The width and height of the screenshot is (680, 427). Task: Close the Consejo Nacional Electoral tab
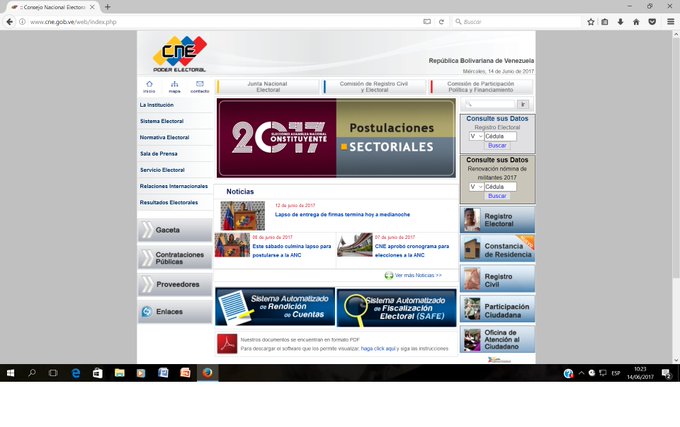[x=92, y=7]
